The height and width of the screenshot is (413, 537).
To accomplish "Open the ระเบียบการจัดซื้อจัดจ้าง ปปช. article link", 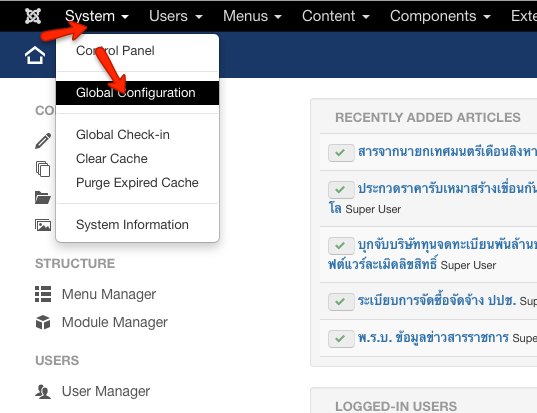I will click(x=437, y=301).
